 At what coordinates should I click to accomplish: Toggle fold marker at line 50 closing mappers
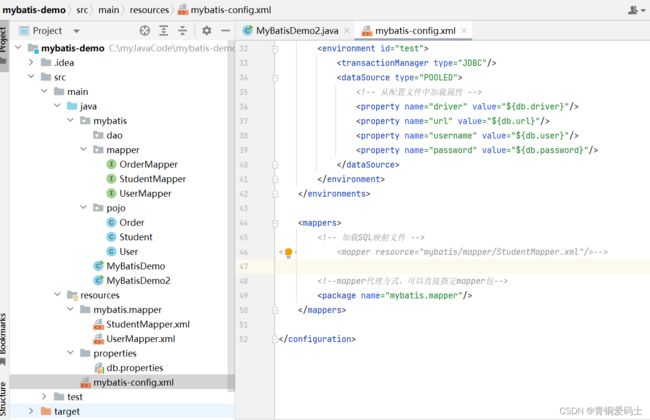275,310
